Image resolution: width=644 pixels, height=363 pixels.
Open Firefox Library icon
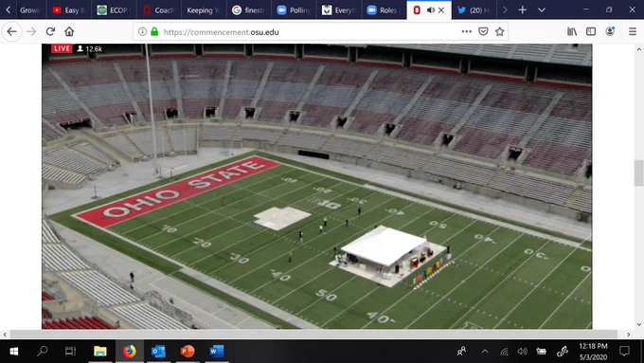[x=572, y=31]
